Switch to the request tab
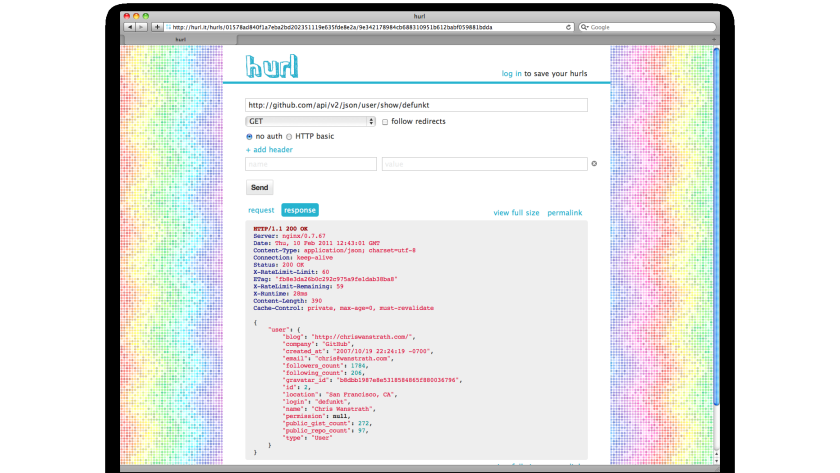This screenshot has width=840, height=473. 261,210
